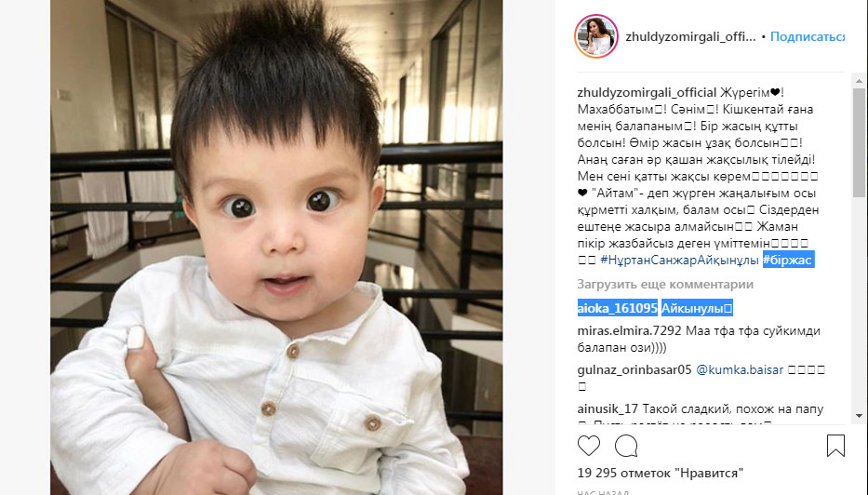Follow via the Подписаться link
Image resolution: width=868 pixels, height=495 pixels.
(x=808, y=36)
